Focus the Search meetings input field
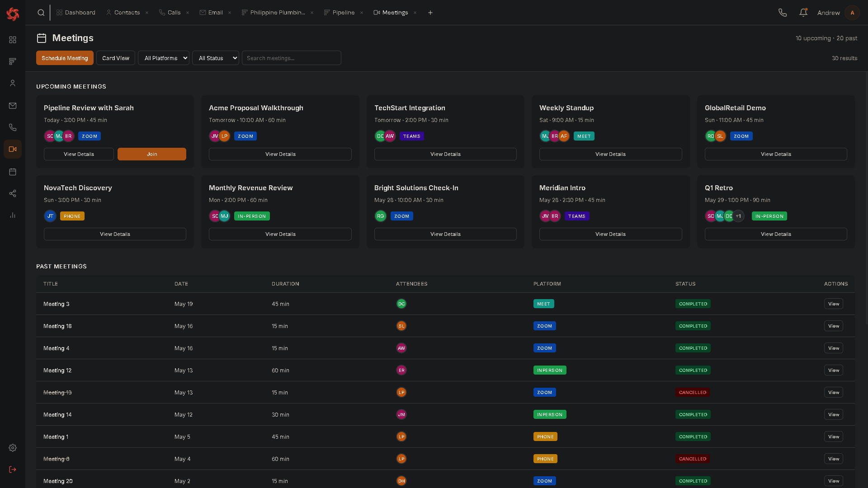The height and width of the screenshot is (488, 868). (292, 58)
